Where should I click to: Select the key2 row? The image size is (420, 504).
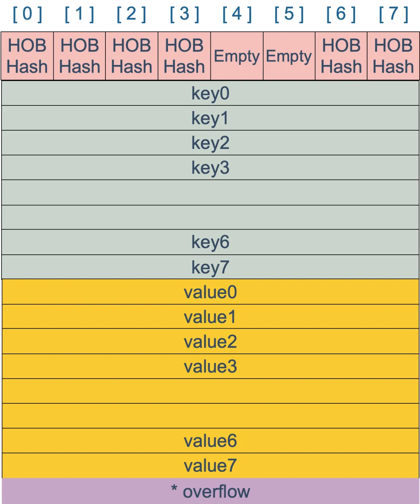tap(210, 143)
